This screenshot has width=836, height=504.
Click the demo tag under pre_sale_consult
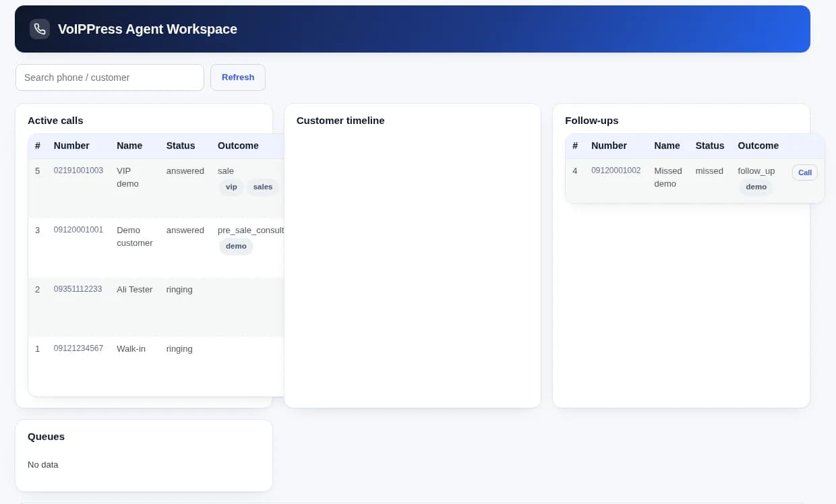coord(236,246)
